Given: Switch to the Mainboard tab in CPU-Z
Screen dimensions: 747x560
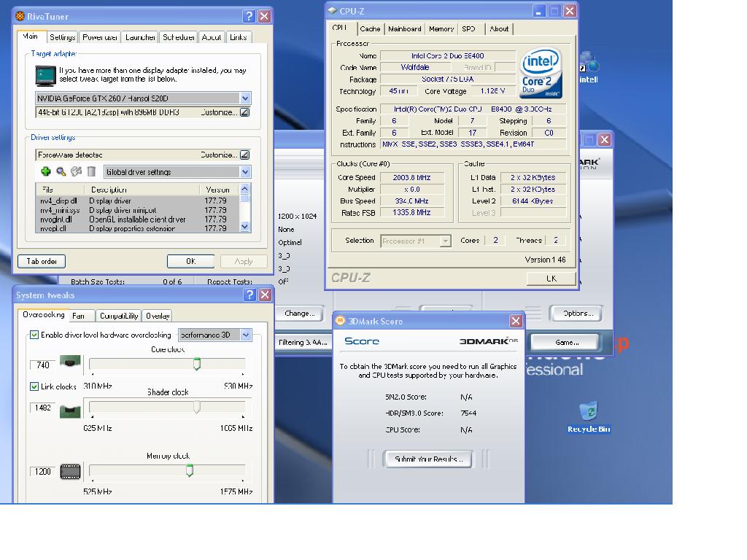Looking at the screenshot, I should pyautogui.click(x=404, y=29).
